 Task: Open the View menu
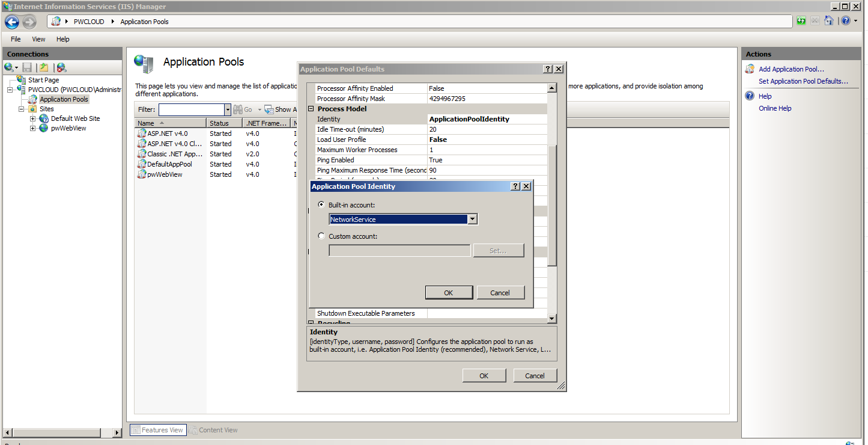tap(38, 39)
